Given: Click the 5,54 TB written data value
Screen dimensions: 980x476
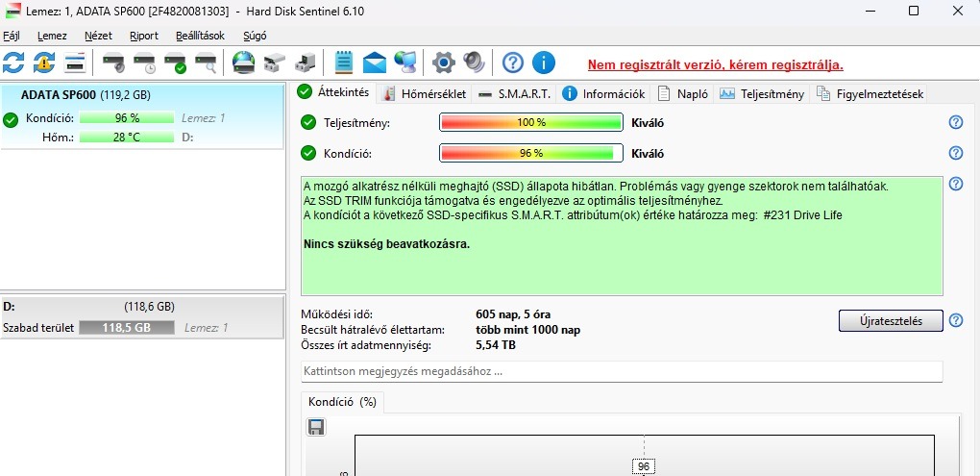Looking at the screenshot, I should 496,344.
